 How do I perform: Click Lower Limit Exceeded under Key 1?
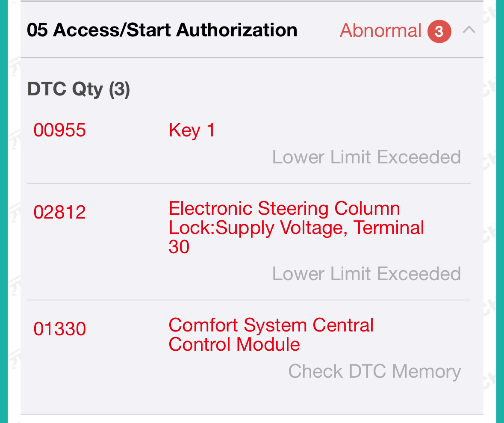coord(366,157)
